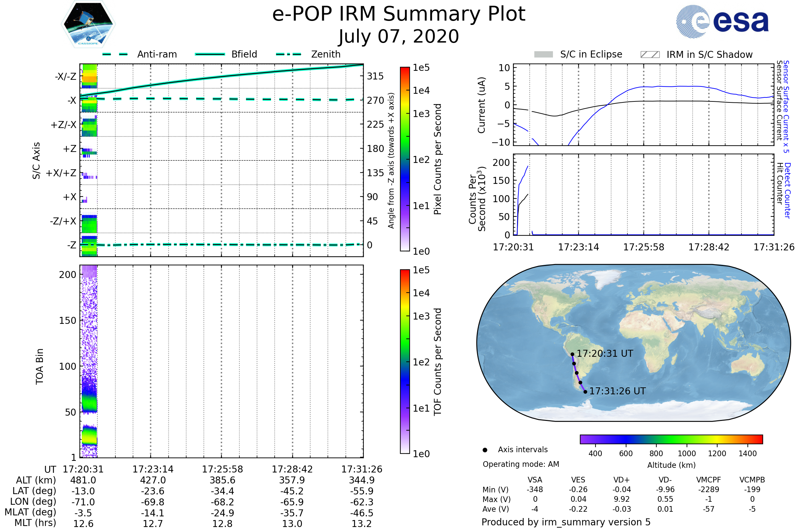Viewport: 798px width, 532px height.
Task: Click the Bfield solid line legend marker
Action: point(210,54)
